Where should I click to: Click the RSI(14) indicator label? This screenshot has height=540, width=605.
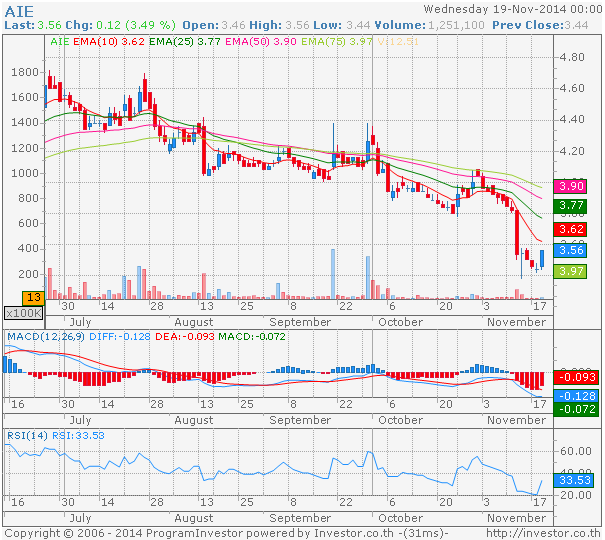27,434
